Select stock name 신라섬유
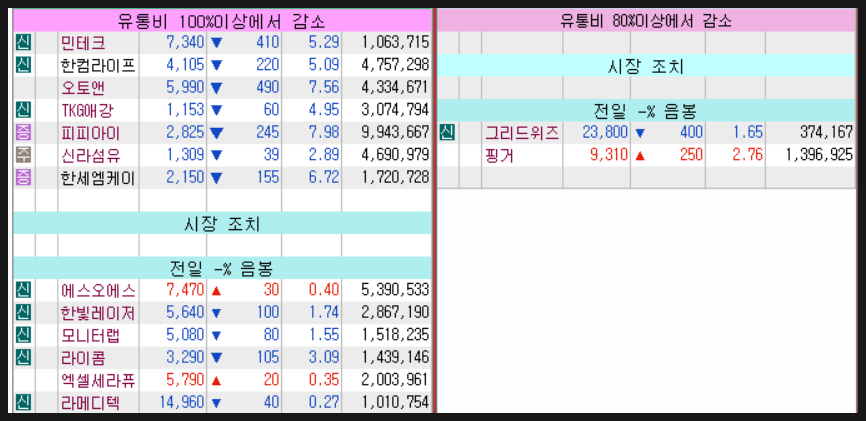 click(91, 155)
